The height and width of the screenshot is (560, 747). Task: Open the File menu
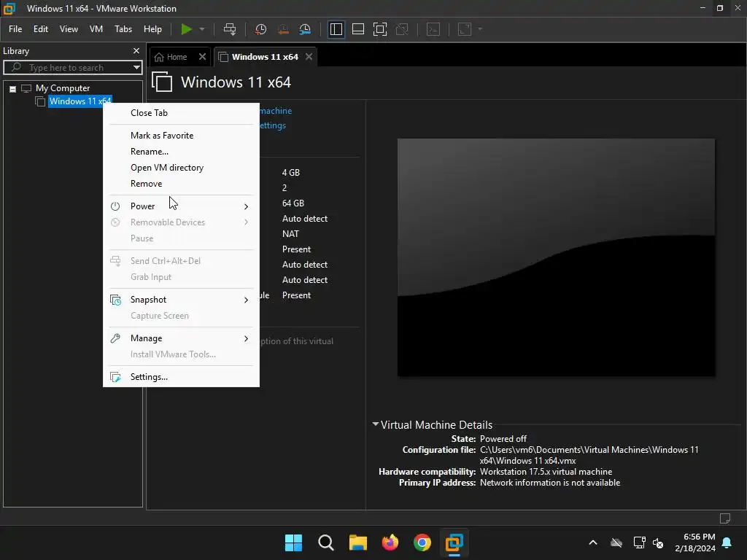point(15,29)
